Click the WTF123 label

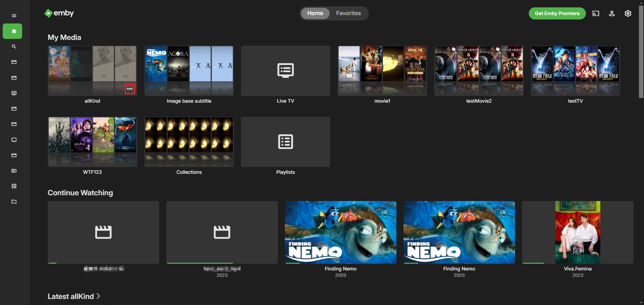click(92, 172)
